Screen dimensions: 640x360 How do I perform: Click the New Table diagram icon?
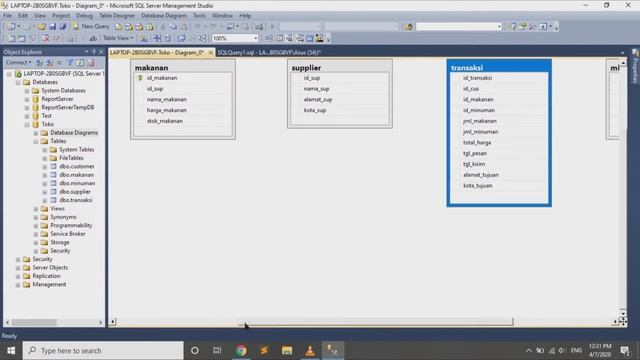(x=11, y=38)
